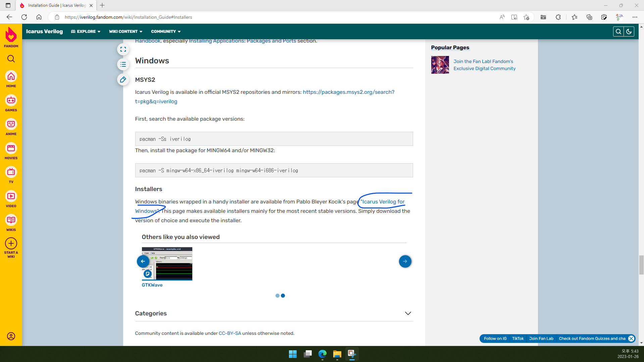644x362 pixels.
Task: Open a new browser tab
Action: (102, 5)
